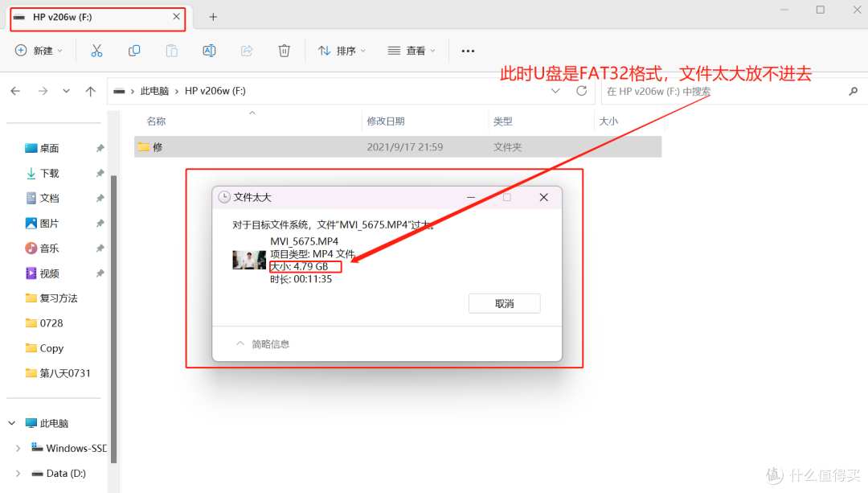Select Windows-SSD drive in tree
This screenshot has height=493, width=868.
68,448
